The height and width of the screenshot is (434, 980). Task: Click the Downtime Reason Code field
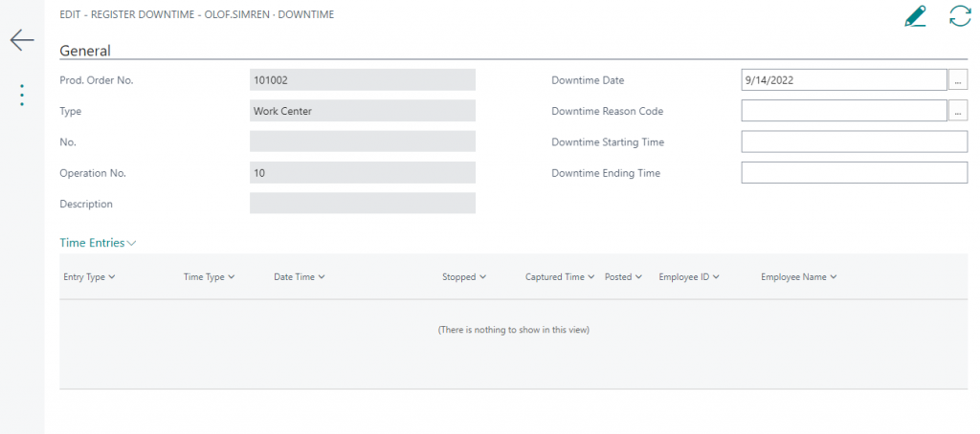pyautogui.click(x=843, y=112)
